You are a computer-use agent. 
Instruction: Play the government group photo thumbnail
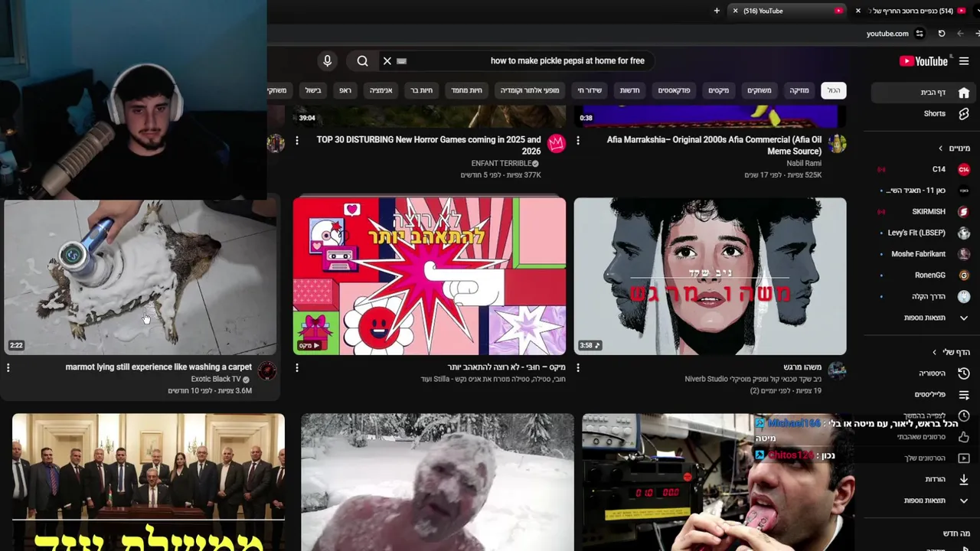(149, 482)
